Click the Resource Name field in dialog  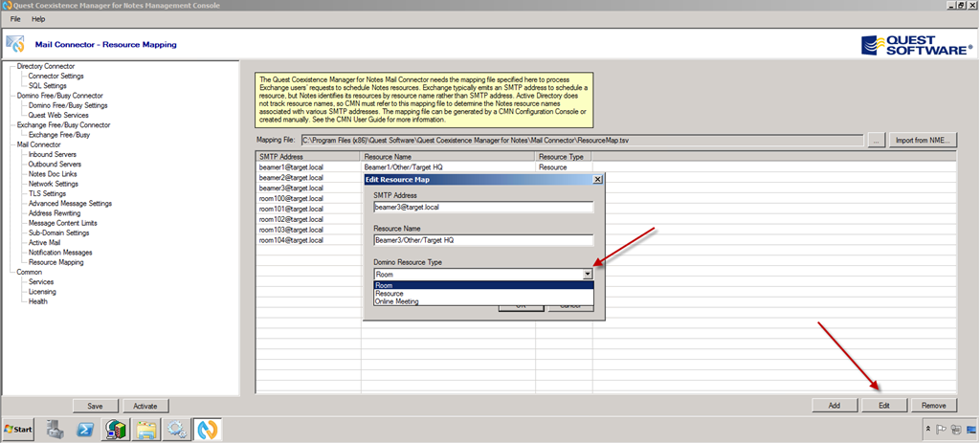[483, 240]
